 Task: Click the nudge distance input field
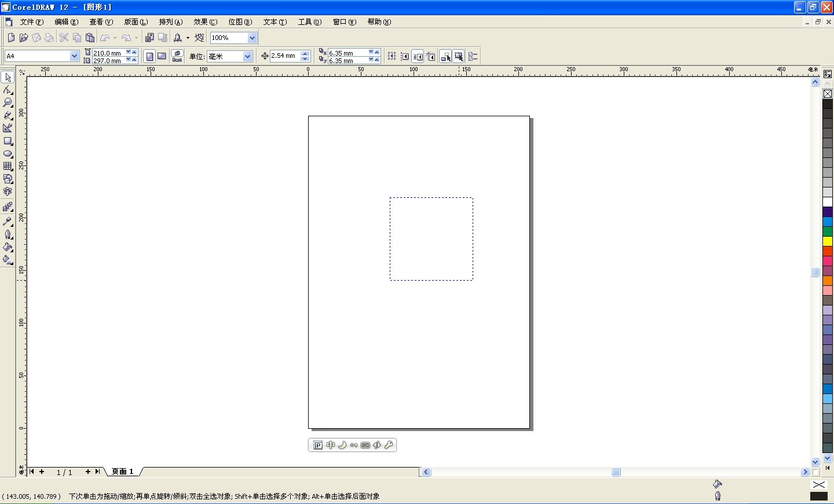pyautogui.click(x=284, y=56)
